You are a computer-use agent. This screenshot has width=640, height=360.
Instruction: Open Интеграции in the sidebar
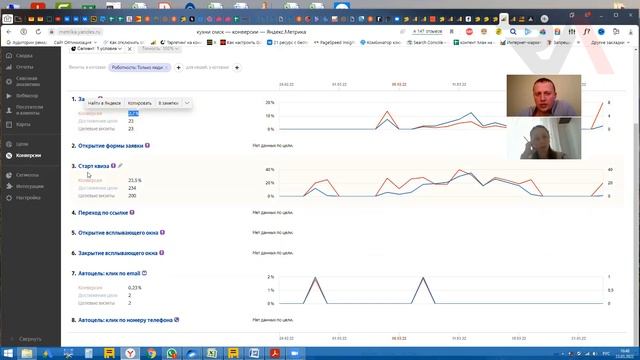(29, 186)
